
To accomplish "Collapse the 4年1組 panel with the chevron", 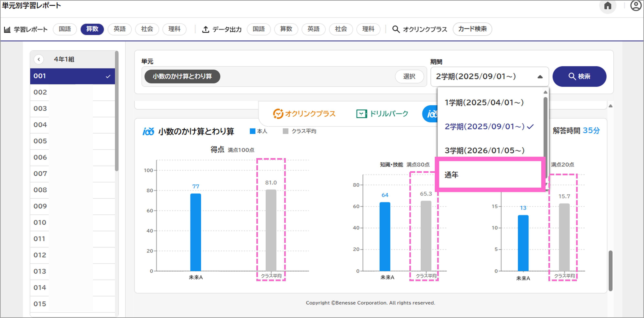I will click(39, 59).
